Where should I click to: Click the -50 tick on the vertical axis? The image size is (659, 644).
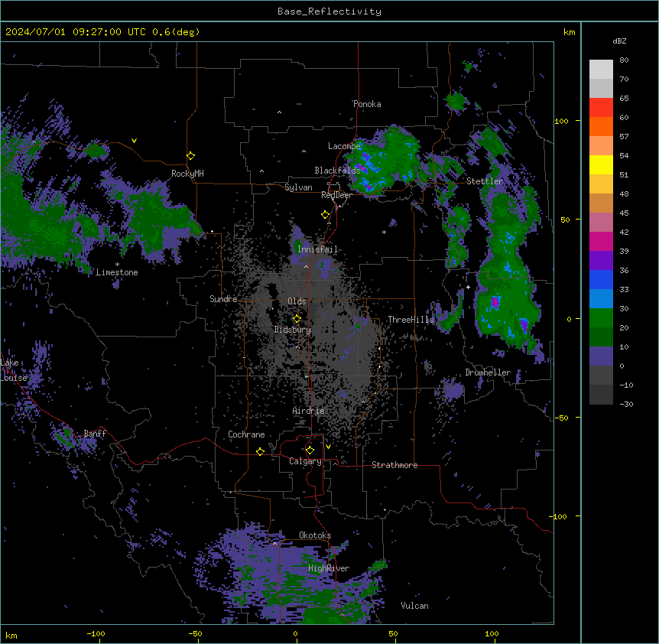click(561, 418)
